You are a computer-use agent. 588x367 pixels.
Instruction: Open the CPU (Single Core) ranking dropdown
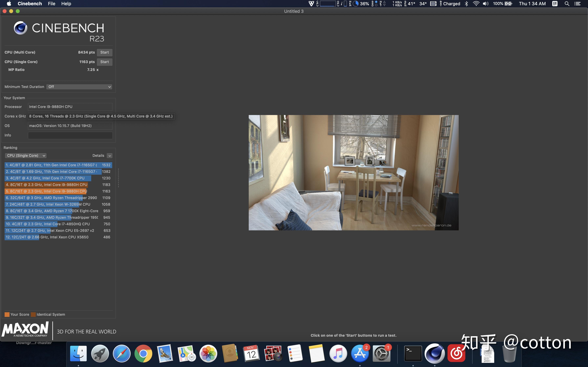tap(26, 156)
